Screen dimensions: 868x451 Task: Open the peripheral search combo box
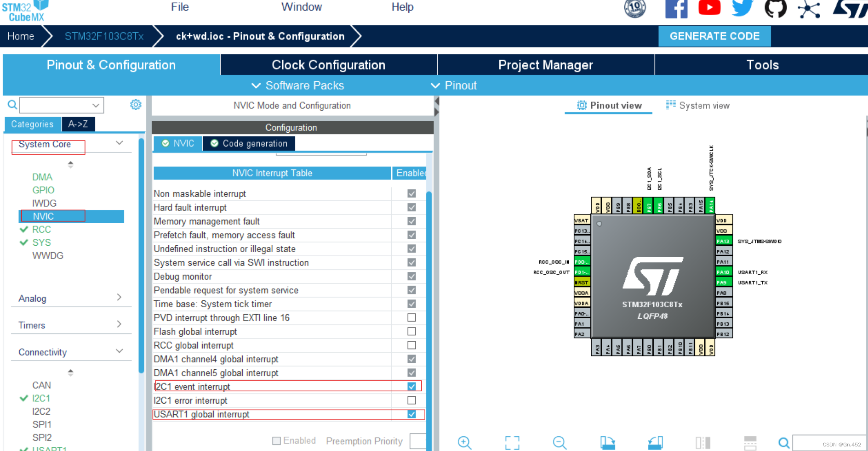coord(62,105)
